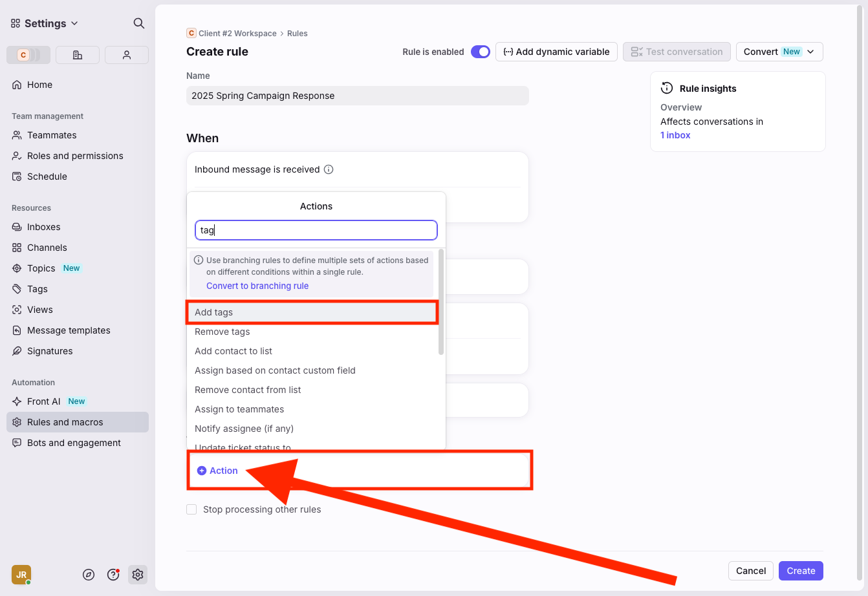Choose Remove tags action
This screenshot has height=596, width=868.
(x=222, y=332)
